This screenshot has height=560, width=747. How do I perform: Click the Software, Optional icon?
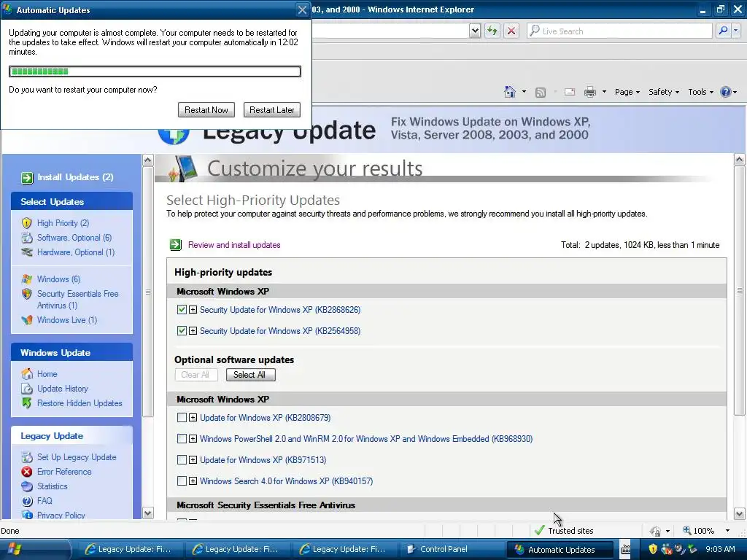click(27, 238)
